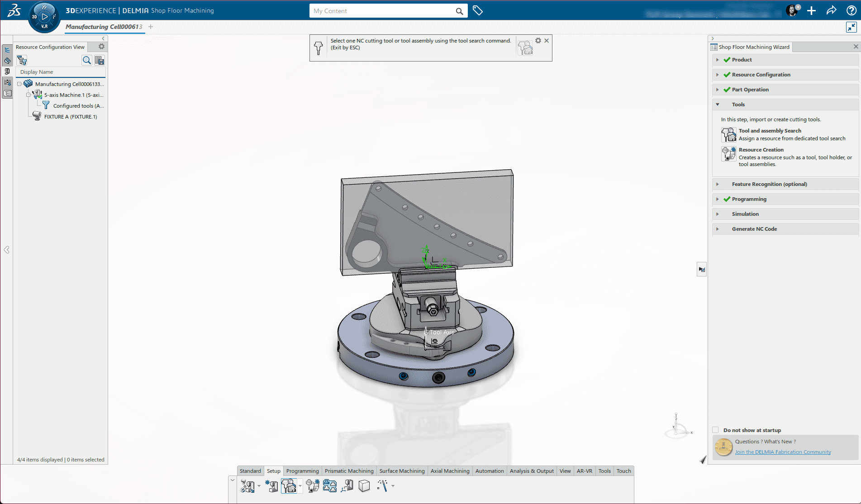Open the prompt bar settings gear

538,41
